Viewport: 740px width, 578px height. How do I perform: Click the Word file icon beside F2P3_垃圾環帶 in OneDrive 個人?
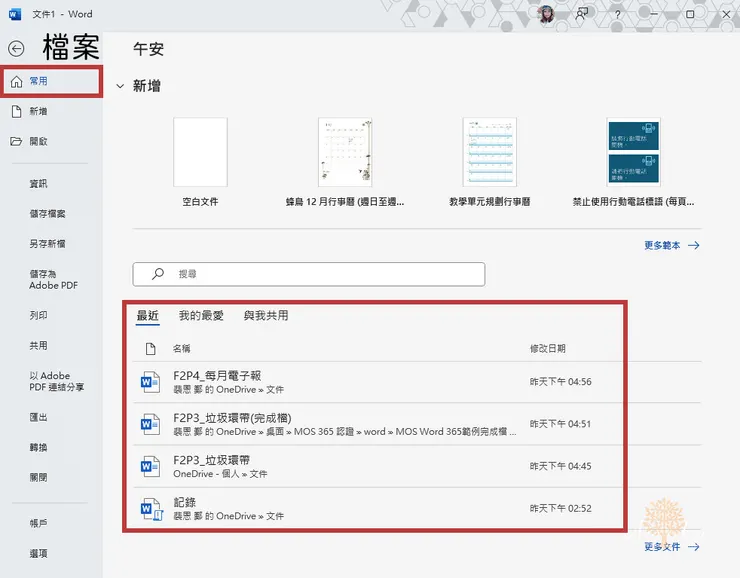pyautogui.click(x=150, y=466)
